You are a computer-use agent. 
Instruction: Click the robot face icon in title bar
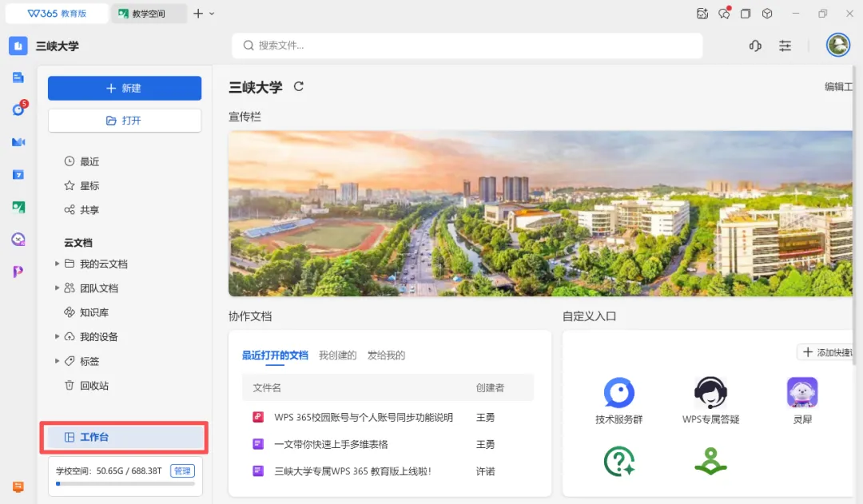[x=702, y=14]
